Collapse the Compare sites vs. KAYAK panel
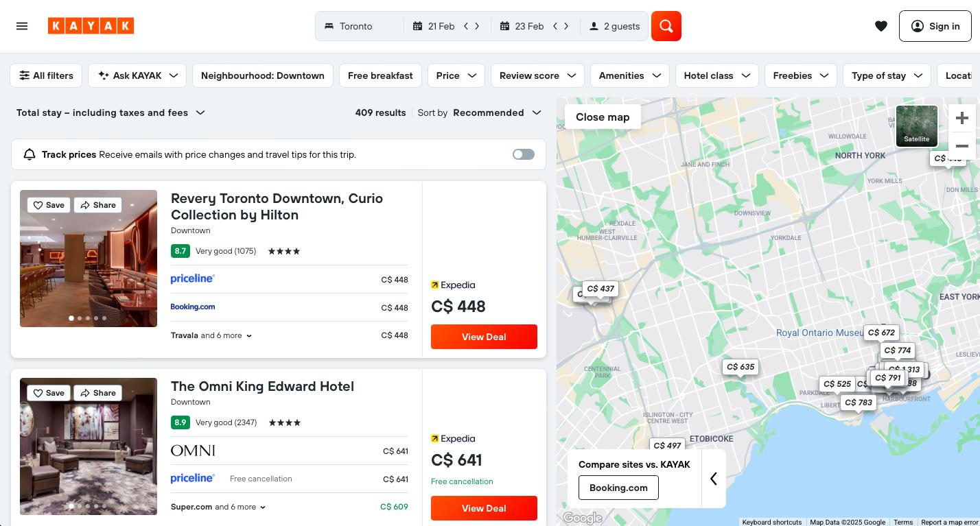Screen dimensions: 980x526 tap(714, 478)
